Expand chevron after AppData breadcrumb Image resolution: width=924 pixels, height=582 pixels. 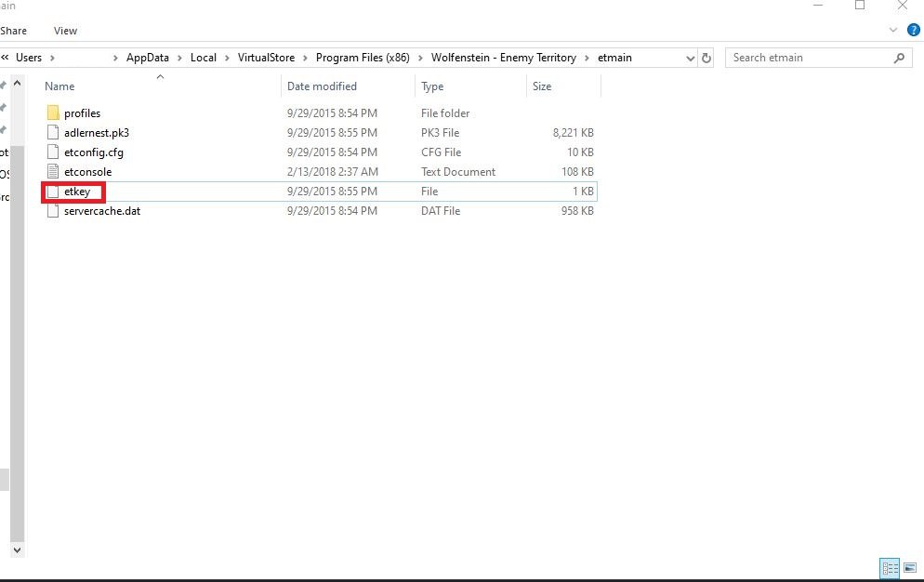pyautogui.click(x=179, y=58)
